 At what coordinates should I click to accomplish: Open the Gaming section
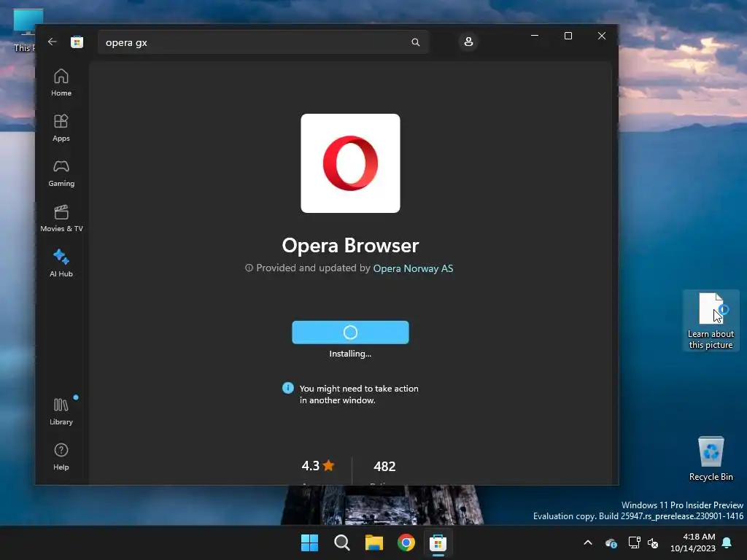61,173
